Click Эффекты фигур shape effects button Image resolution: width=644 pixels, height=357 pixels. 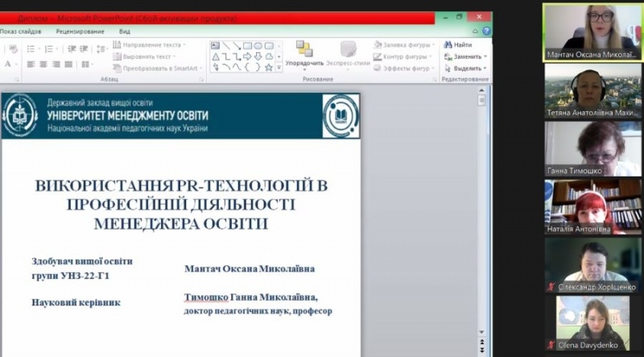pos(405,68)
